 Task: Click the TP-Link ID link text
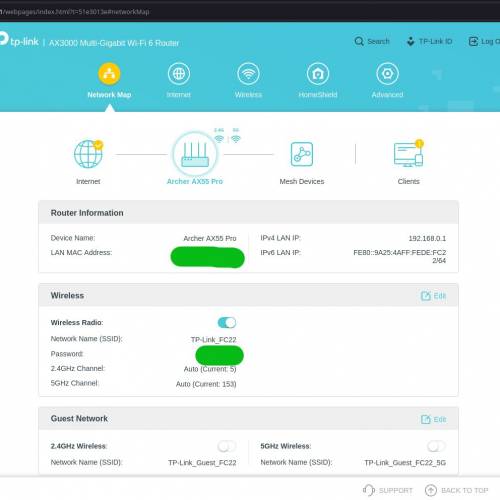point(435,41)
